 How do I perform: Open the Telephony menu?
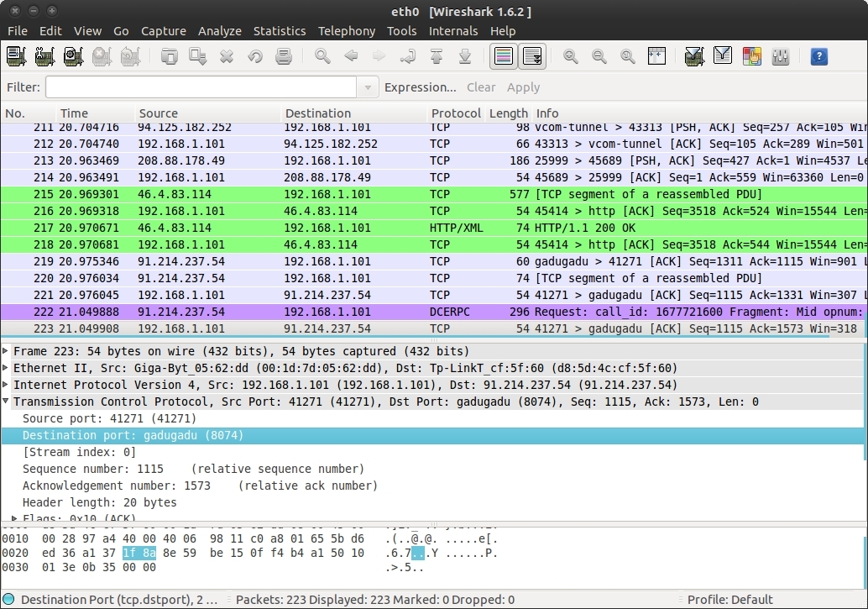click(x=347, y=31)
